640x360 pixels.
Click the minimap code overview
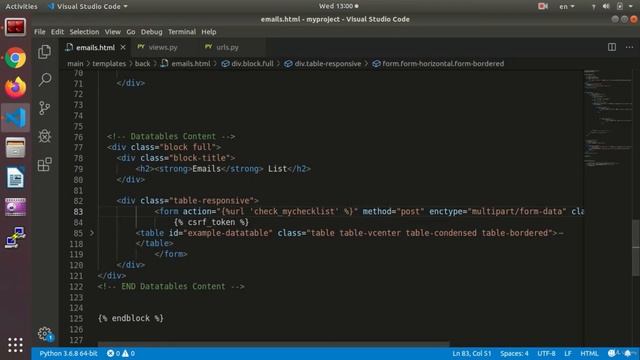click(x=609, y=118)
